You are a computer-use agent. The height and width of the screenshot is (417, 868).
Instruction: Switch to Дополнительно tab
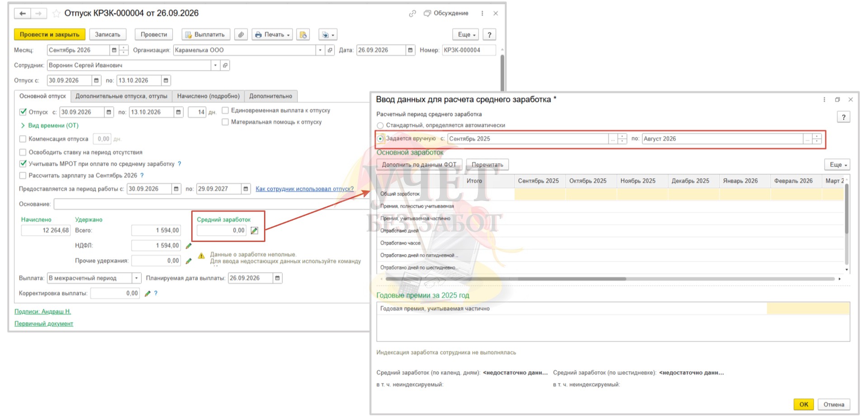tap(270, 96)
